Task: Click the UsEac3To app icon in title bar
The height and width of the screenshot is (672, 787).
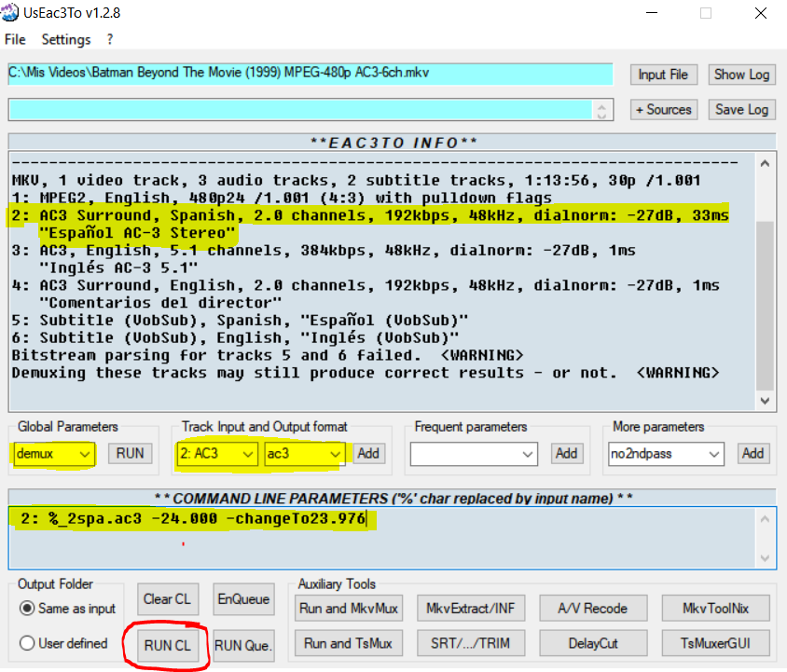Action: (x=9, y=12)
